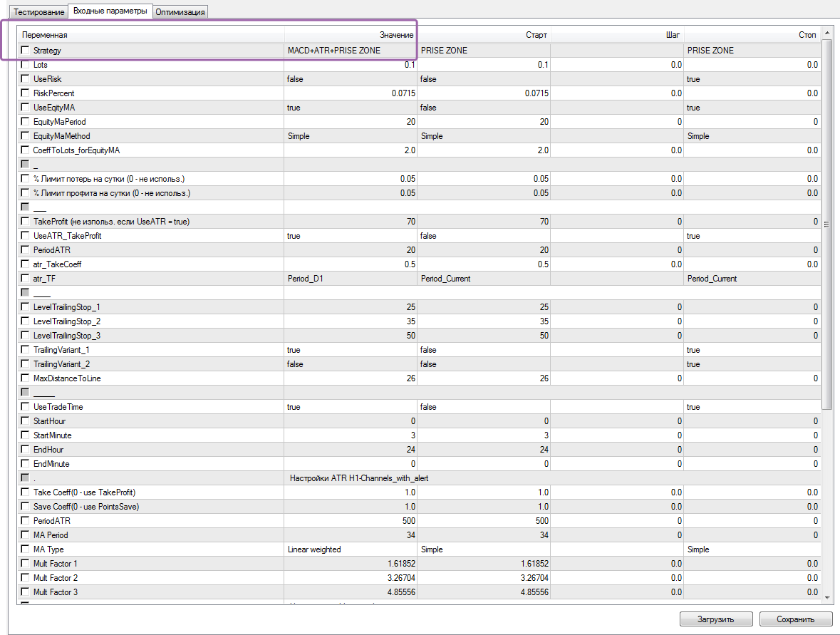
Task: Click the % Лимит потерь на сутки label
Action: (109, 179)
